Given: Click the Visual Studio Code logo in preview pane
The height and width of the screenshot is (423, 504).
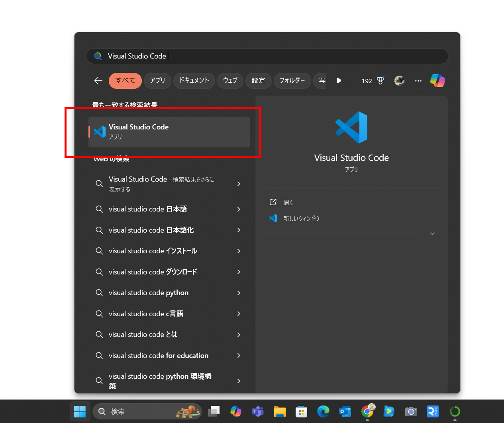Looking at the screenshot, I should tap(351, 127).
